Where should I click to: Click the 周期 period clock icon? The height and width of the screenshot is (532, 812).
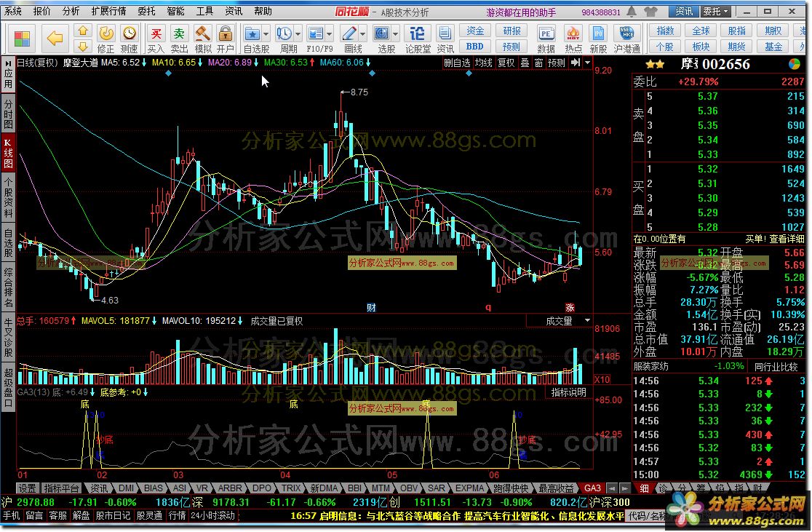284,34
